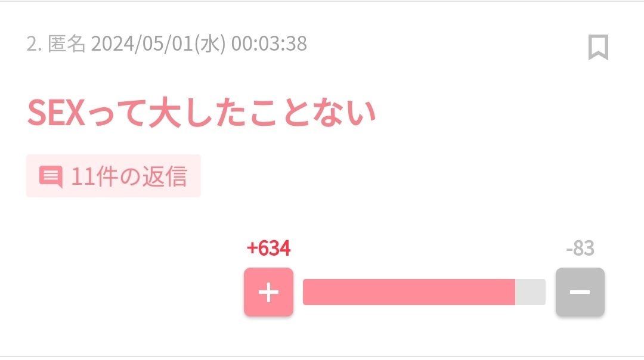Click the +634 upvote count

pyautogui.click(x=268, y=248)
